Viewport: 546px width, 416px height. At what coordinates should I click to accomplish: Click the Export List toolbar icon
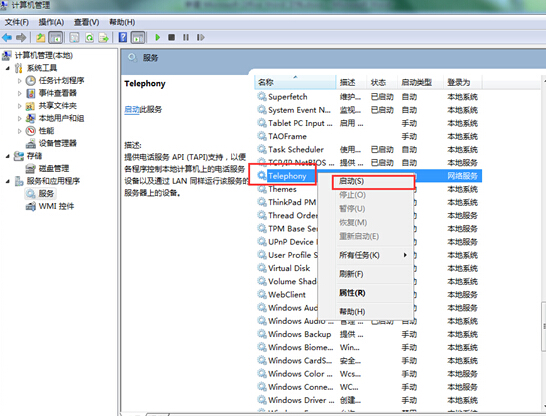[103, 37]
